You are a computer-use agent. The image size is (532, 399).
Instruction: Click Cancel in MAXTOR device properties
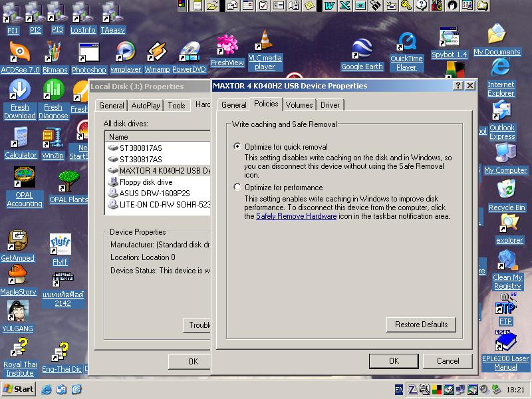448,361
